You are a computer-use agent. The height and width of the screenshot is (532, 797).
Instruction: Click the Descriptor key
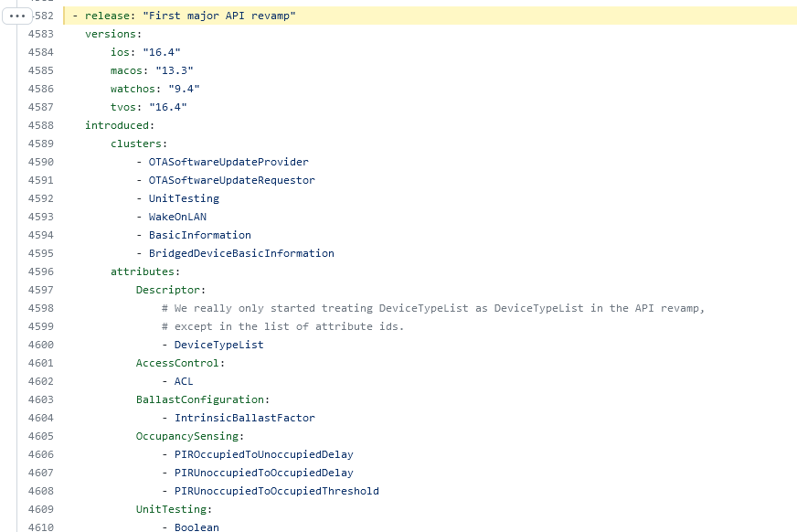pyautogui.click(x=170, y=290)
